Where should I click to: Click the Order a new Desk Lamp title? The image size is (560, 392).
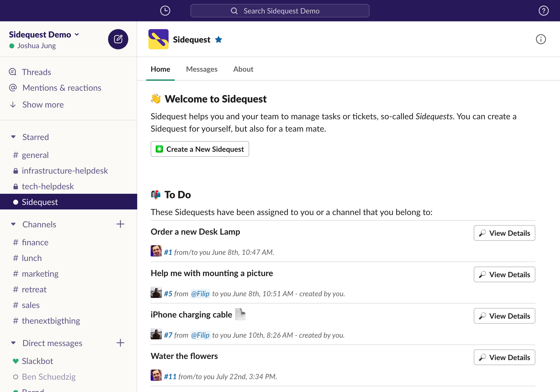195,232
